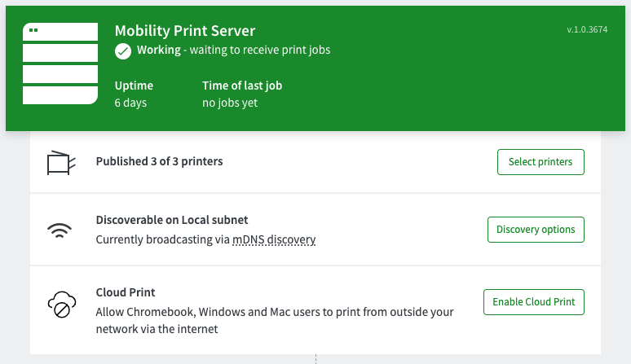Image resolution: width=631 pixels, height=364 pixels.
Task: Click the "Time of last job" label
Action: click(242, 86)
